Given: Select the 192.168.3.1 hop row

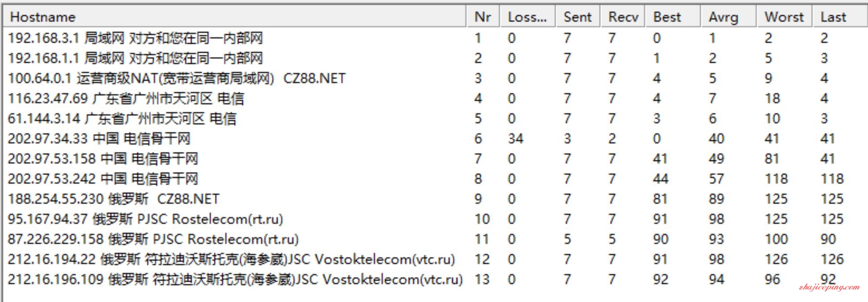Looking at the screenshot, I should (x=434, y=38).
